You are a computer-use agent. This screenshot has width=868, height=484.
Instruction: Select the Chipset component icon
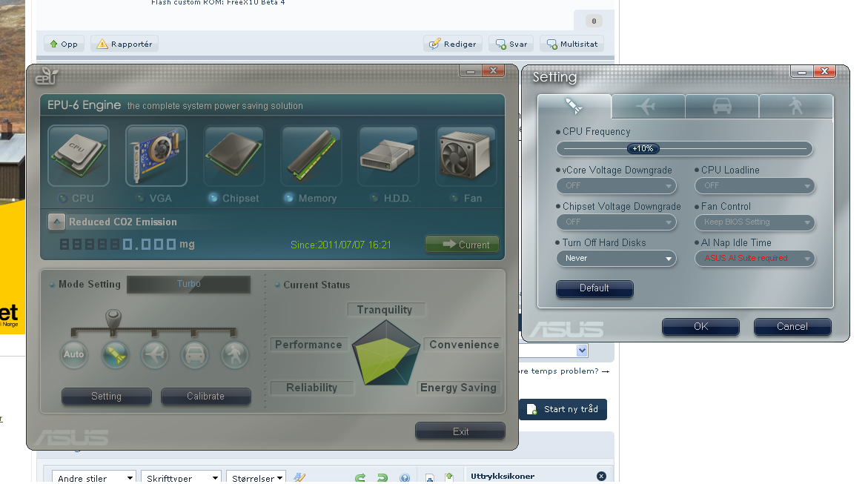click(x=233, y=156)
